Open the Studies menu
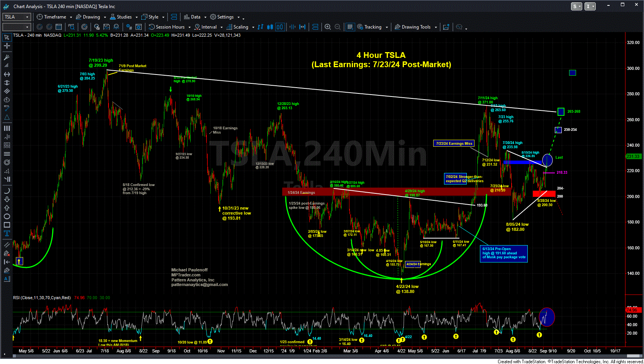This screenshot has height=364, width=644. 121,17
